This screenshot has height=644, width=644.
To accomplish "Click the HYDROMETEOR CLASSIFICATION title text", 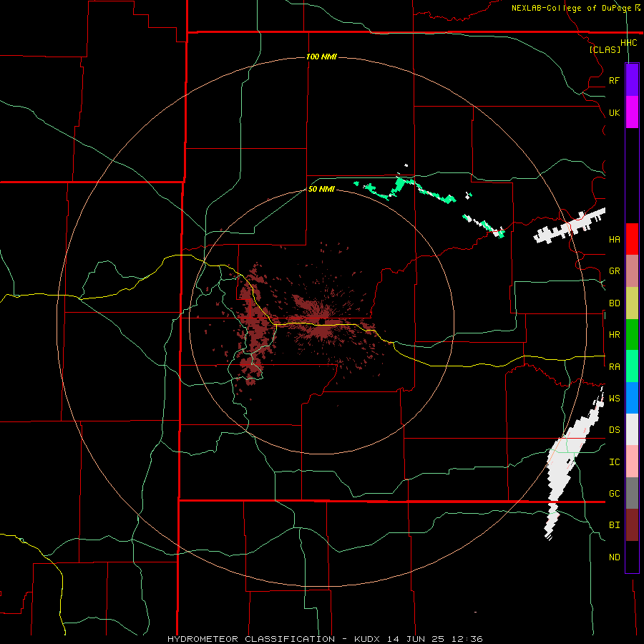I will [251, 639].
